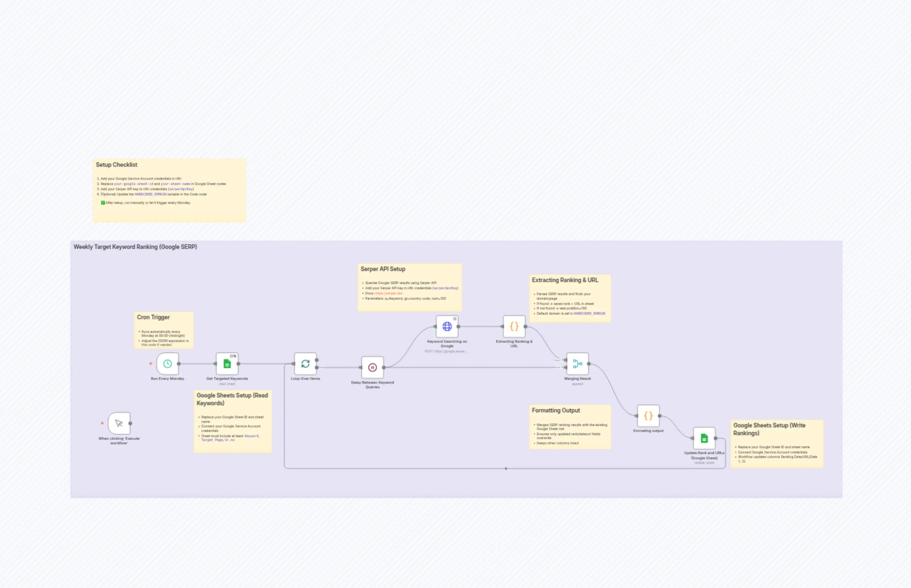Select the Delay Between Keyword Queries pause node
This screenshot has height=588, width=911.
372,367
